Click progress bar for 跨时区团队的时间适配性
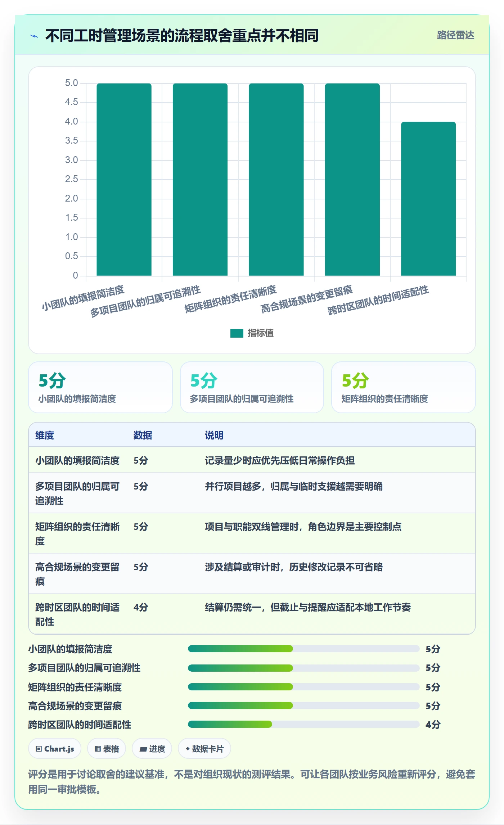Image resolution: width=504 pixels, height=825 pixels. [303, 724]
